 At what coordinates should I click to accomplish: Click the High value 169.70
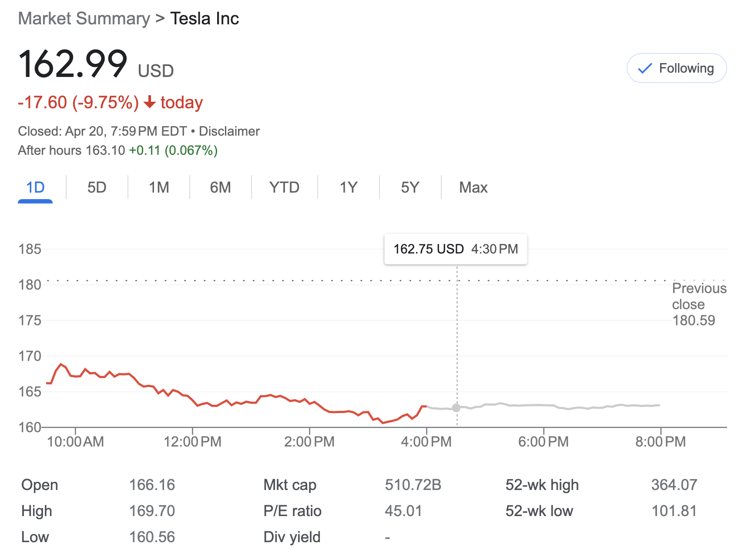pyautogui.click(x=152, y=511)
